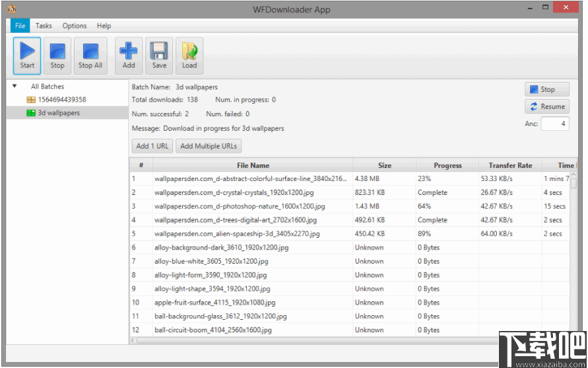Image resolution: width=588 pixels, height=368 pixels.
Task: Click the WFDownloader app logo icon
Action: click(x=12, y=9)
